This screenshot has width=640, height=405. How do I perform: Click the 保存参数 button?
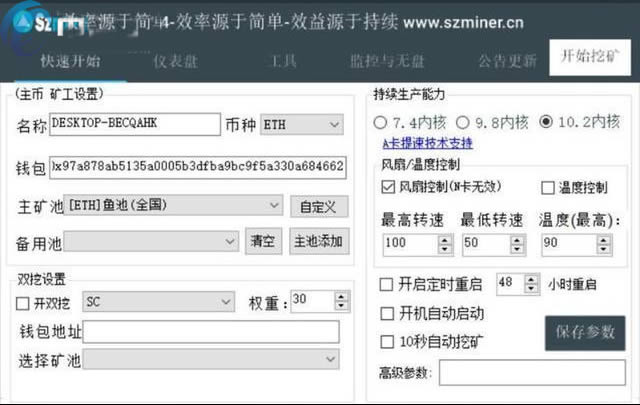[x=585, y=333]
